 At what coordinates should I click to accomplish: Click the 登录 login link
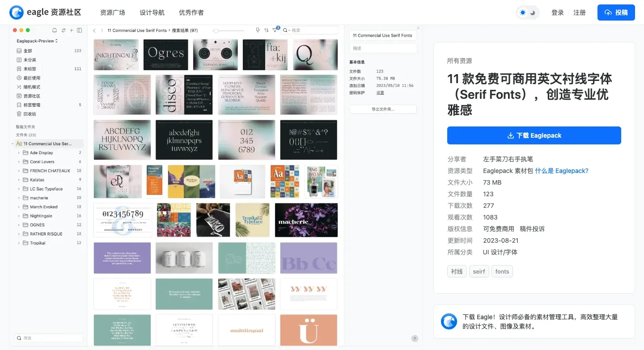click(558, 13)
